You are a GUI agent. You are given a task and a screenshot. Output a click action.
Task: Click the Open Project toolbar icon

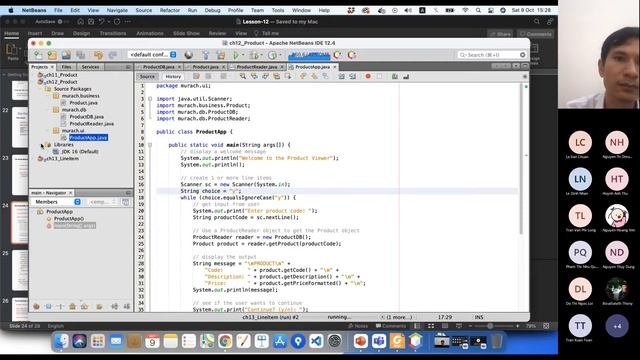66,55
